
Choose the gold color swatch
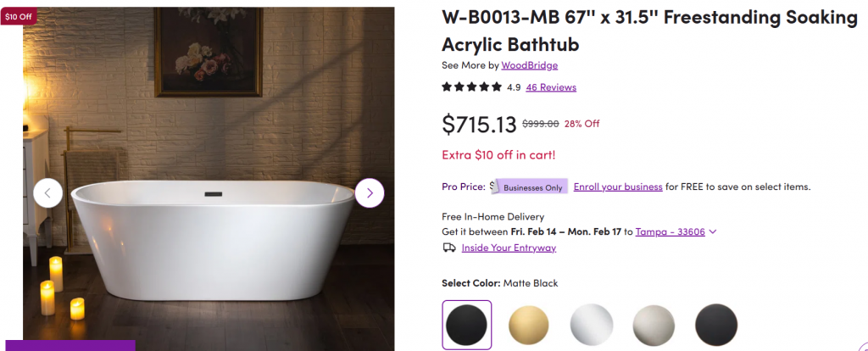pos(529,324)
